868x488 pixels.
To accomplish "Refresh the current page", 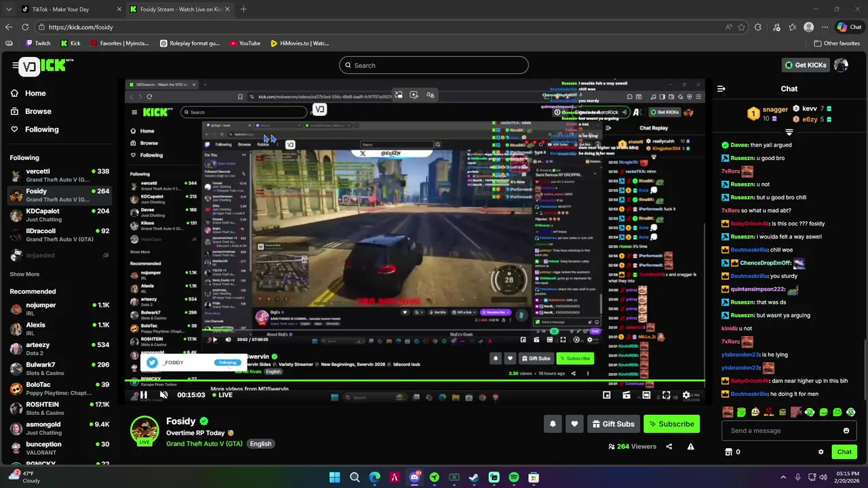I will click(25, 27).
